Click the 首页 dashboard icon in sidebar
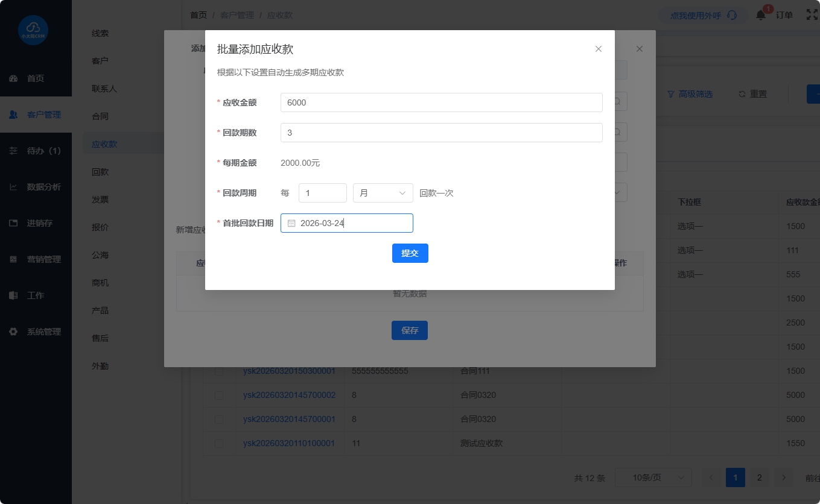This screenshot has height=504, width=820. [x=13, y=78]
